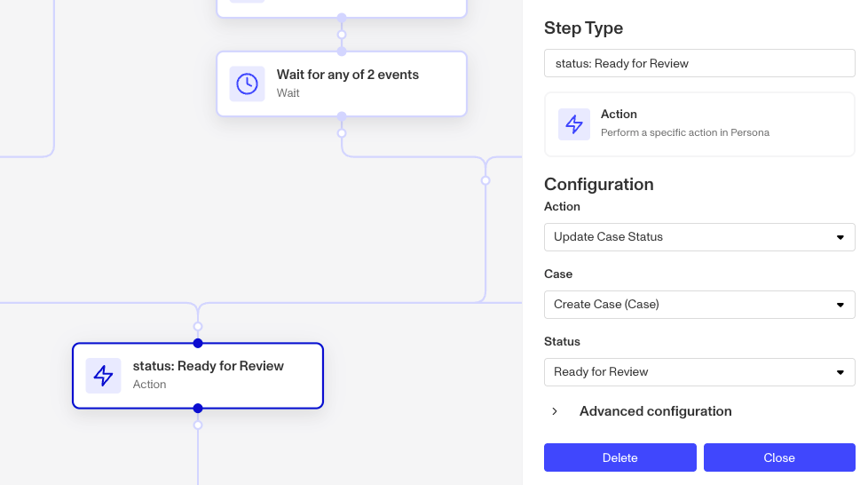Click the 'Wait' subtitle under the Wait step
This screenshot has height=485, width=868.
click(288, 93)
